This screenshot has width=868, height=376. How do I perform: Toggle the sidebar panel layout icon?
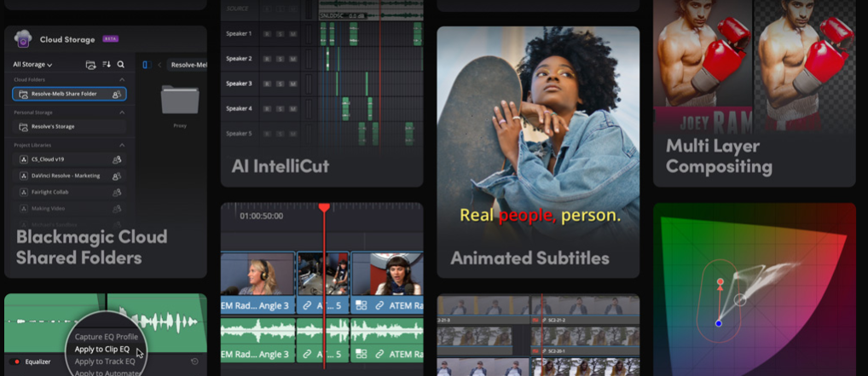[145, 65]
